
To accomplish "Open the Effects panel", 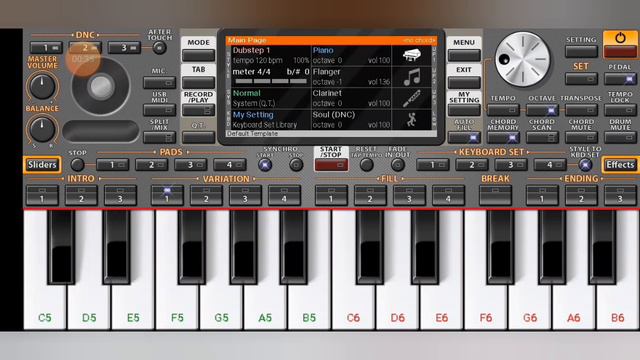I will pos(620,165).
